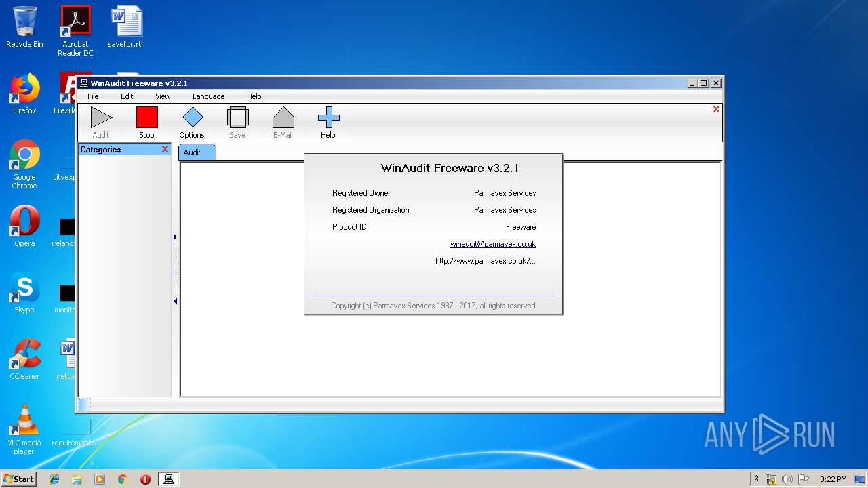Viewport: 868px width, 488px height.
Task: Select the Audit tab
Action: coord(197,152)
